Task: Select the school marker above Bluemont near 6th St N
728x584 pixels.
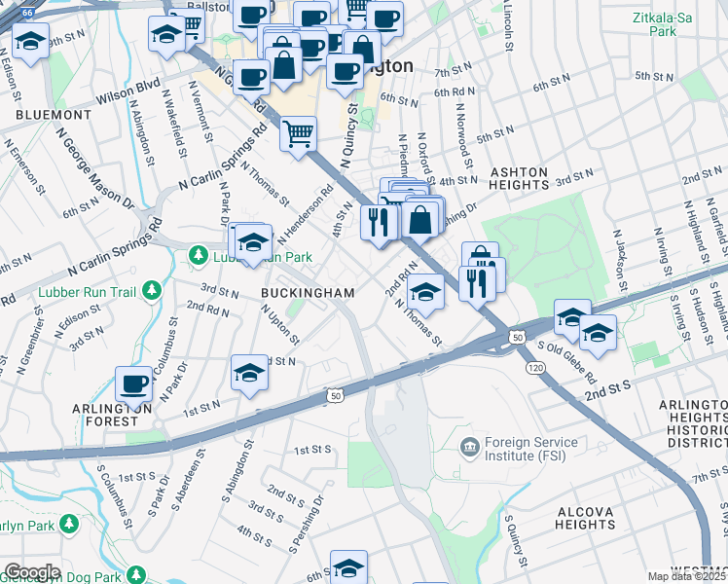Action: [x=31, y=42]
